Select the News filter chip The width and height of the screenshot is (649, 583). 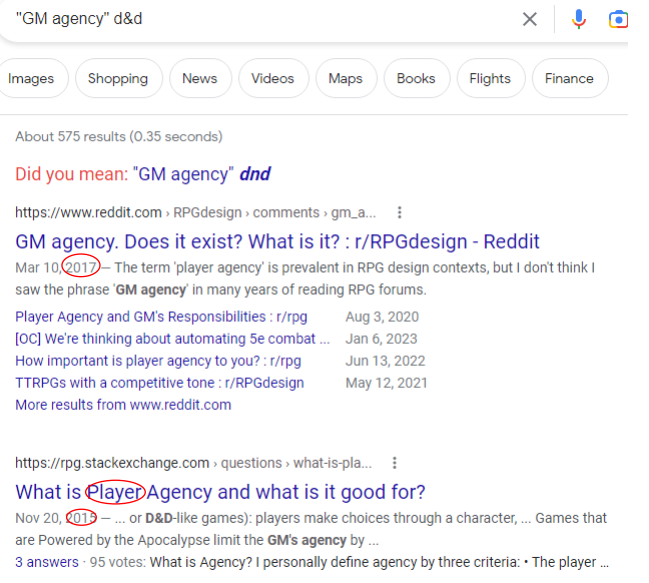coord(200,79)
